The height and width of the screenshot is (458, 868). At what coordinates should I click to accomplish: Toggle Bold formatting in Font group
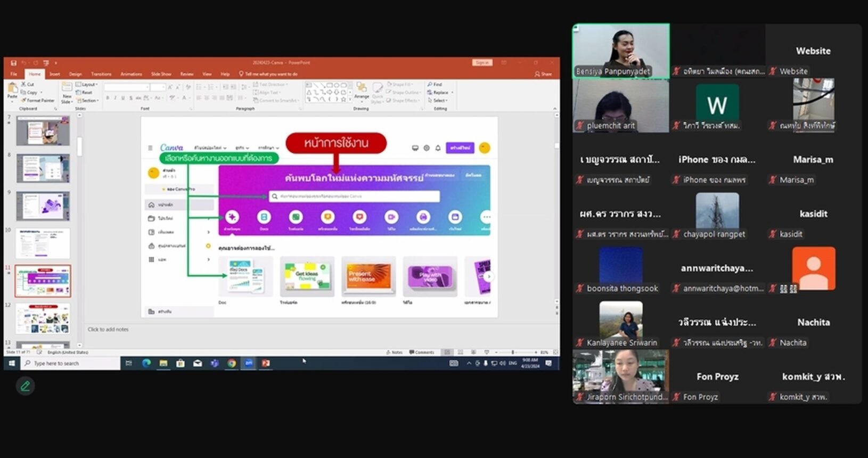tap(108, 98)
